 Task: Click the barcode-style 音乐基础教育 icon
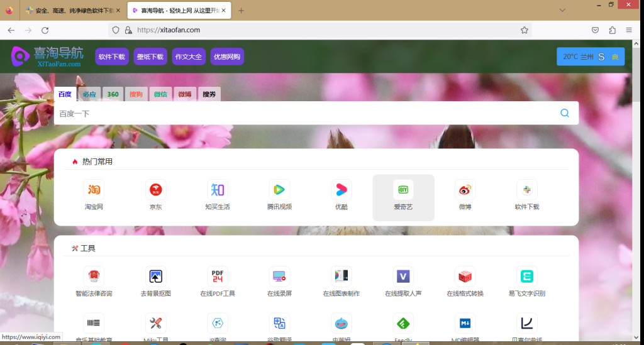click(94, 323)
